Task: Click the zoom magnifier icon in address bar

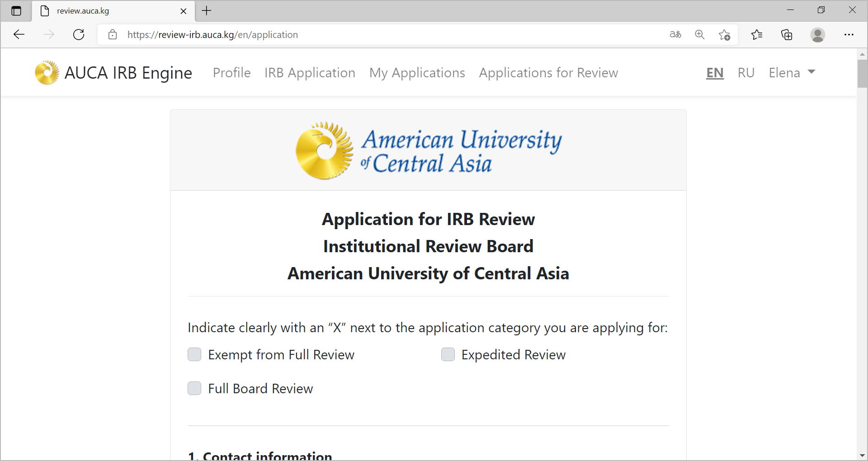Action: [700, 34]
